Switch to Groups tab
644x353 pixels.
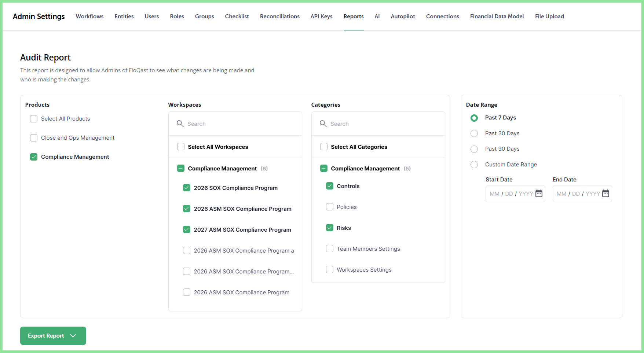[x=205, y=16]
